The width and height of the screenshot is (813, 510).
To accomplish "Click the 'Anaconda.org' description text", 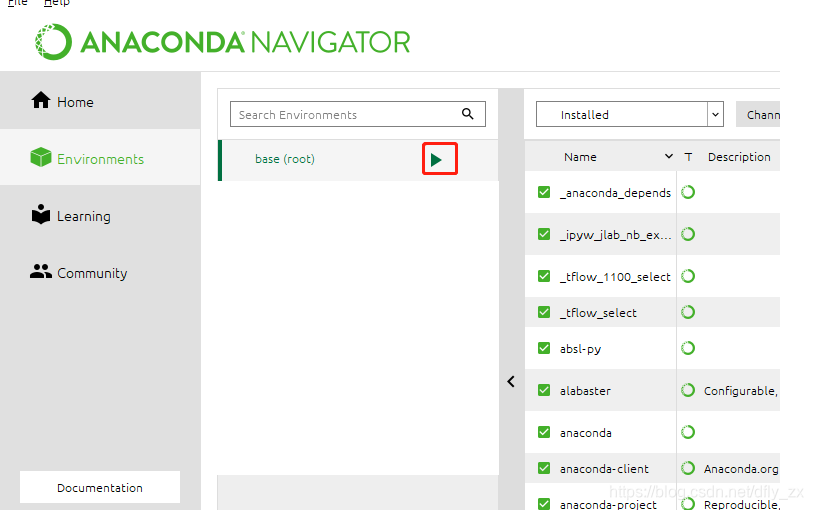I will (x=741, y=469).
